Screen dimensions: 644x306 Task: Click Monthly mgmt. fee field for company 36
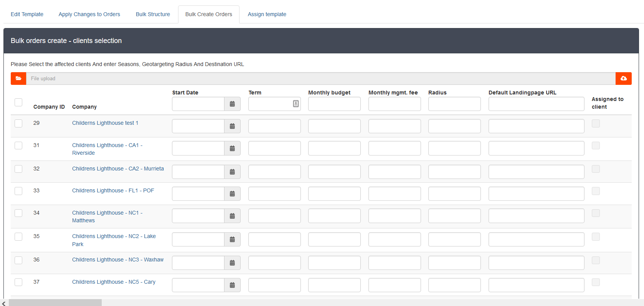tap(395, 263)
